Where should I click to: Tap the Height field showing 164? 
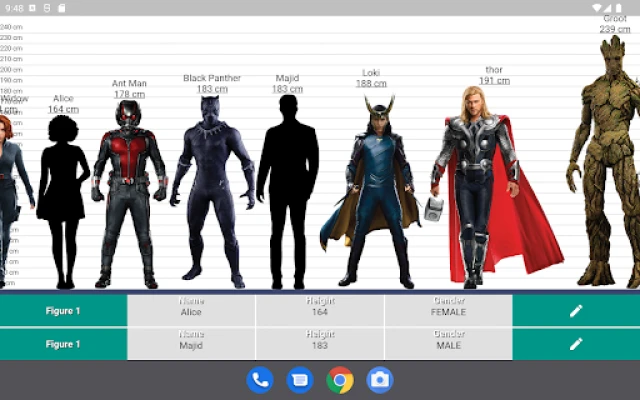[x=320, y=311]
